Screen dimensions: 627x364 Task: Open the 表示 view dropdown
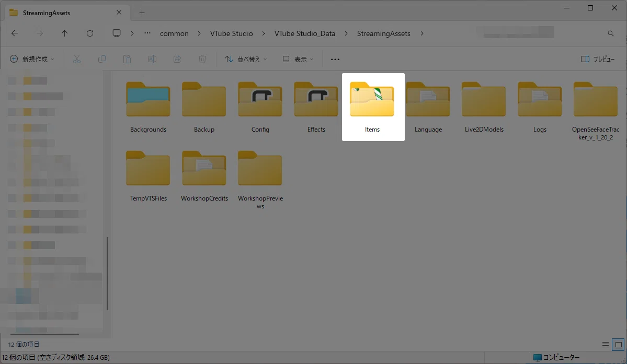coord(298,59)
